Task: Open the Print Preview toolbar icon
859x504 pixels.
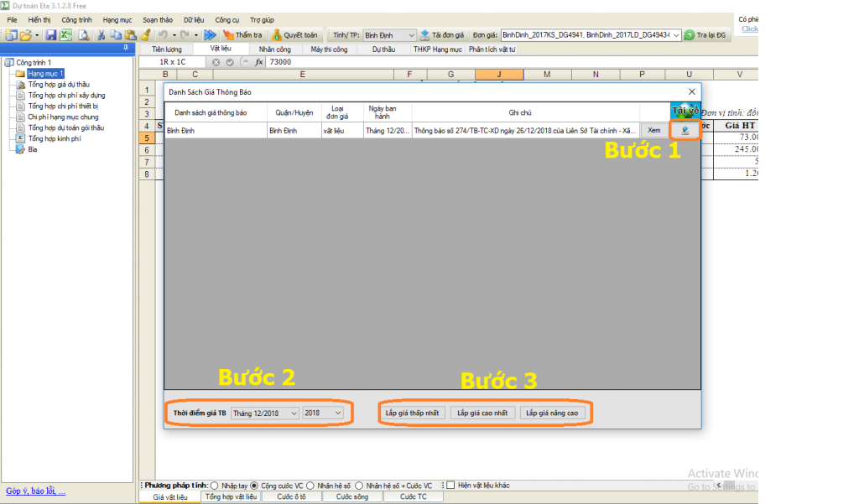Action: coord(83,35)
